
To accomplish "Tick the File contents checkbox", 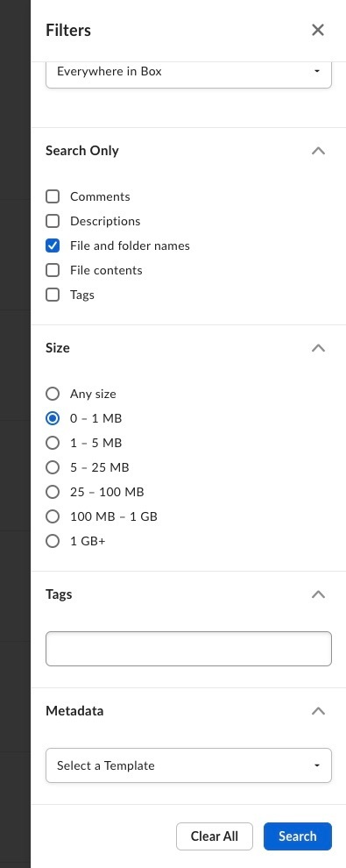I will tap(53, 270).
